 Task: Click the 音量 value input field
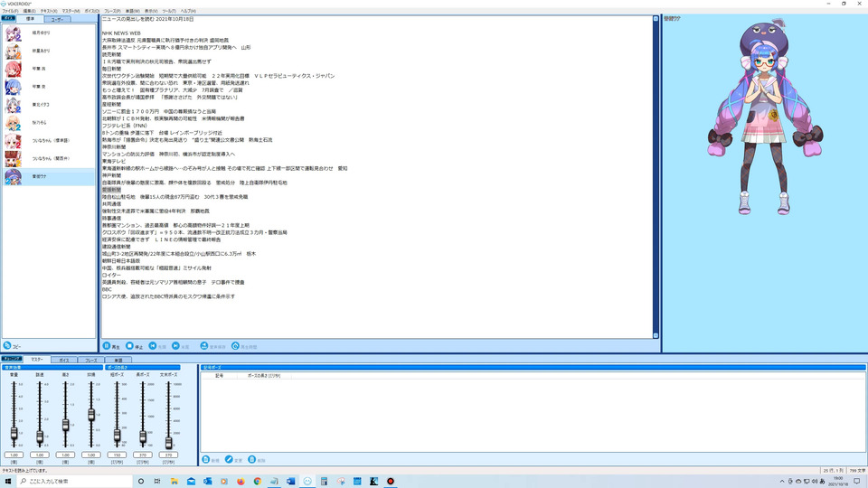point(14,455)
